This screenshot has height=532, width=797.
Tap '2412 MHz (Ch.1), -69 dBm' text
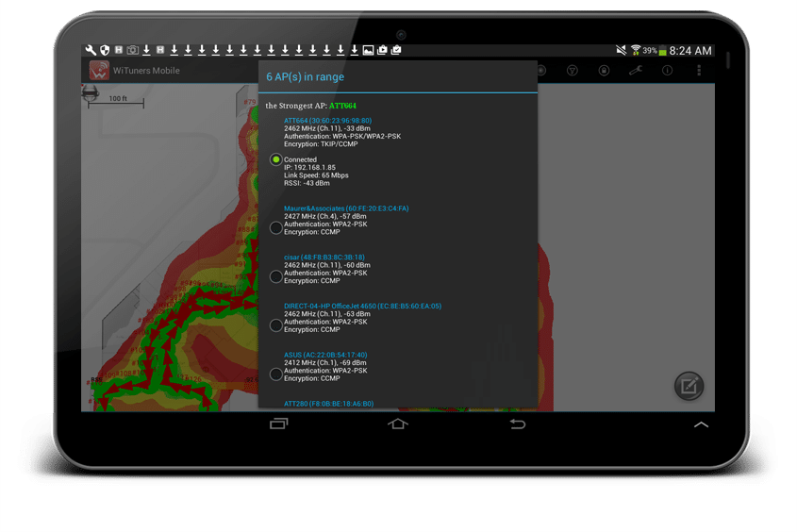(324, 363)
